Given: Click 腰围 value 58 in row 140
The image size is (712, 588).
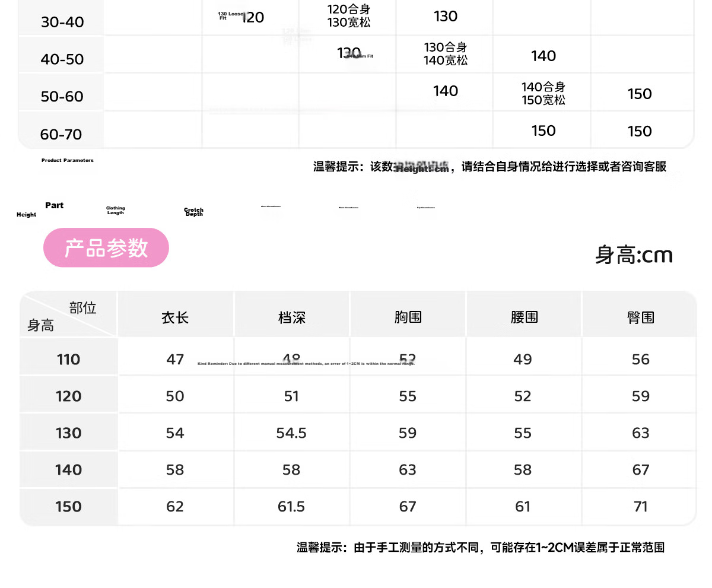Looking at the screenshot, I should (523, 470).
